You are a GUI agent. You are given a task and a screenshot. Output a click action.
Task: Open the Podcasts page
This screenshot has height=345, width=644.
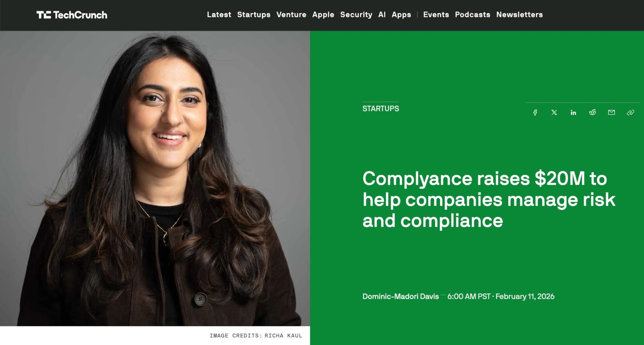(x=472, y=15)
